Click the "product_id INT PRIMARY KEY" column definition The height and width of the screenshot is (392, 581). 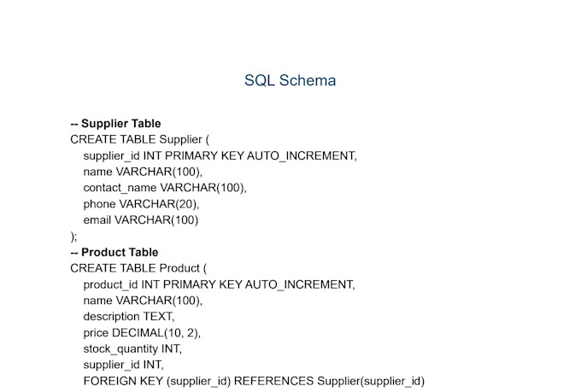click(163, 284)
